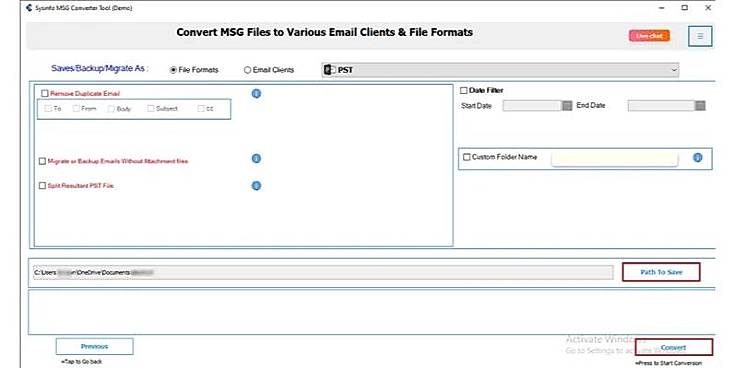Viewport: 736px width, 368px height.
Task: Click the Path To Save button
Action: [661, 272]
